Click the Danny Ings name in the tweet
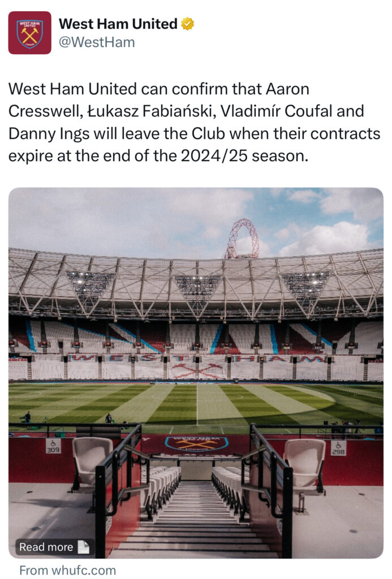Viewport: 392px width, 579px height. click(x=49, y=133)
